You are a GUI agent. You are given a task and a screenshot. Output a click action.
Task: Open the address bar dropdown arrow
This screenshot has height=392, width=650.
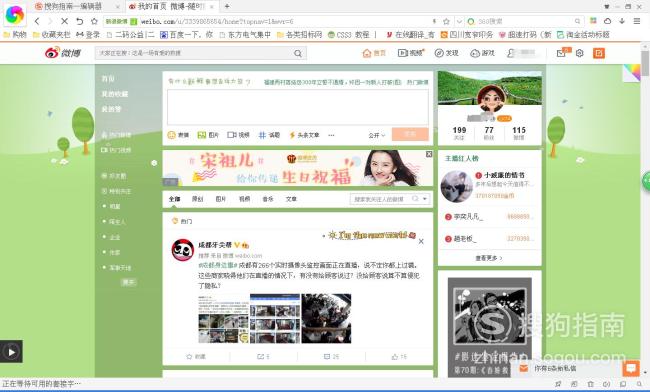(459, 21)
